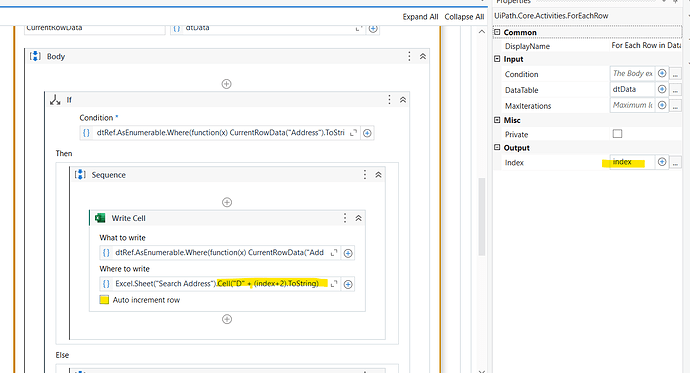690x373 pixels.
Task: Open the Then Sequence options menu
Action: click(365, 175)
